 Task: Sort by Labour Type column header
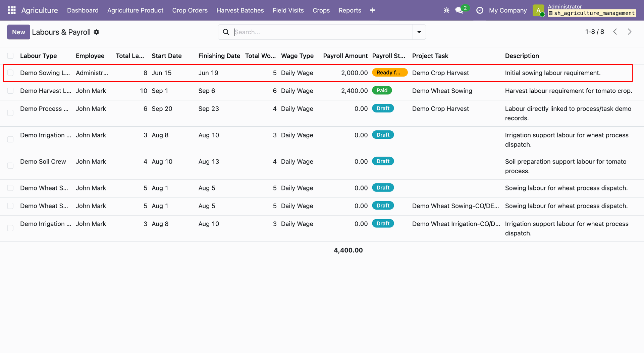click(x=39, y=56)
